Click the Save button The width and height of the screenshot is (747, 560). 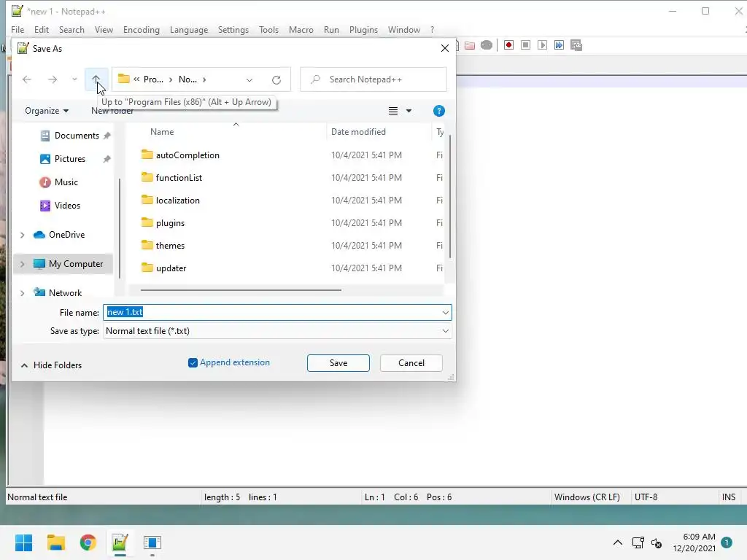click(338, 363)
